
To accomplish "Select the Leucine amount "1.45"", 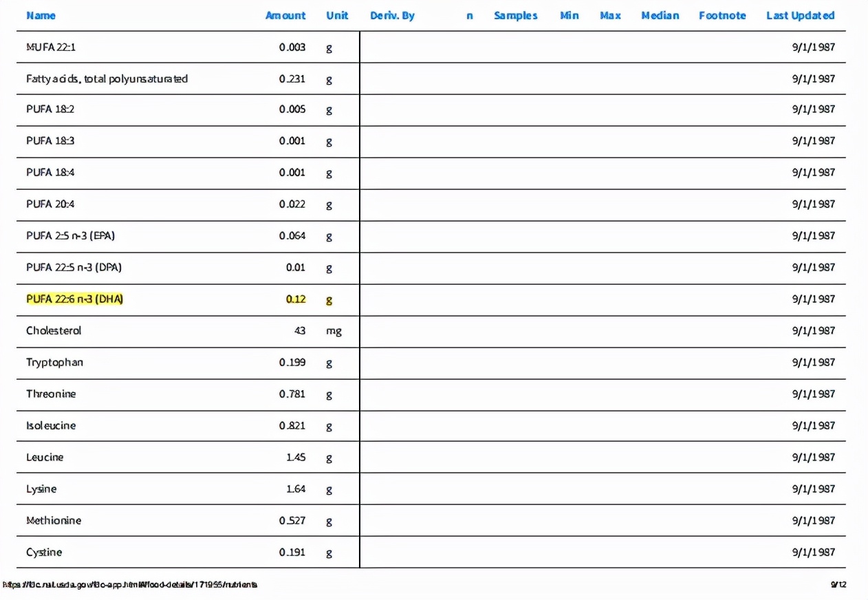I will [296, 457].
